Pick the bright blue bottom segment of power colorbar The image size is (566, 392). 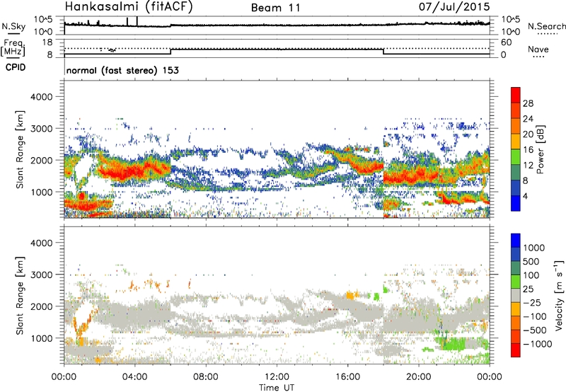pyautogui.click(x=516, y=203)
